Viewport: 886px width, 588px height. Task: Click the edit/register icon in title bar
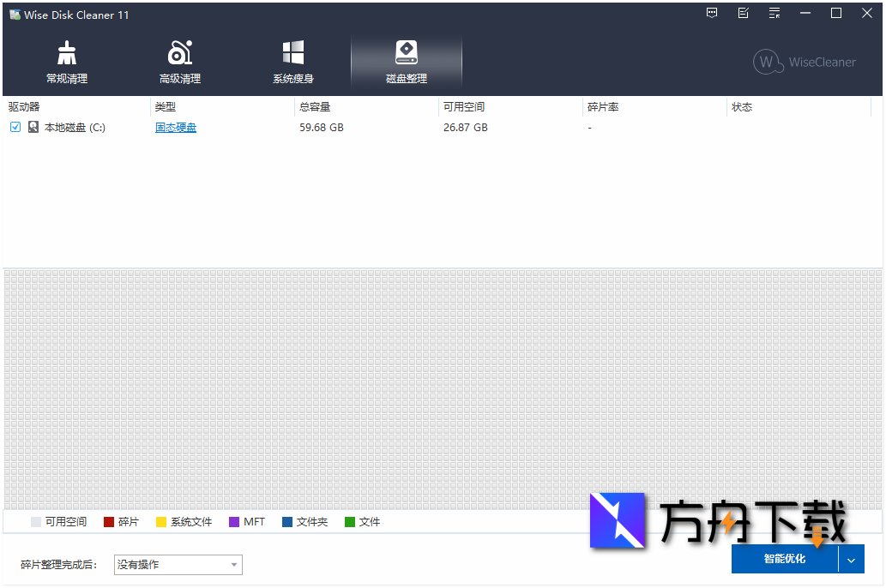click(743, 13)
